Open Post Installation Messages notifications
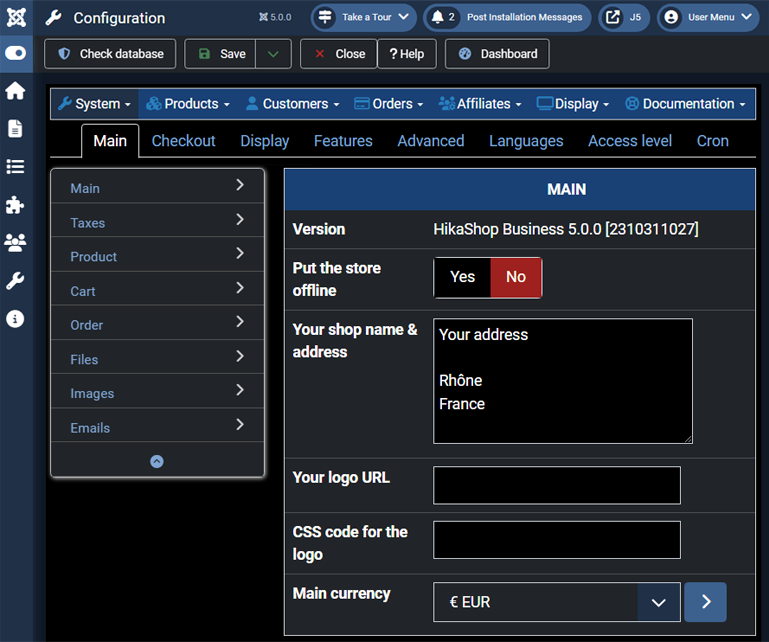The image size is (769, 642). 507,17
